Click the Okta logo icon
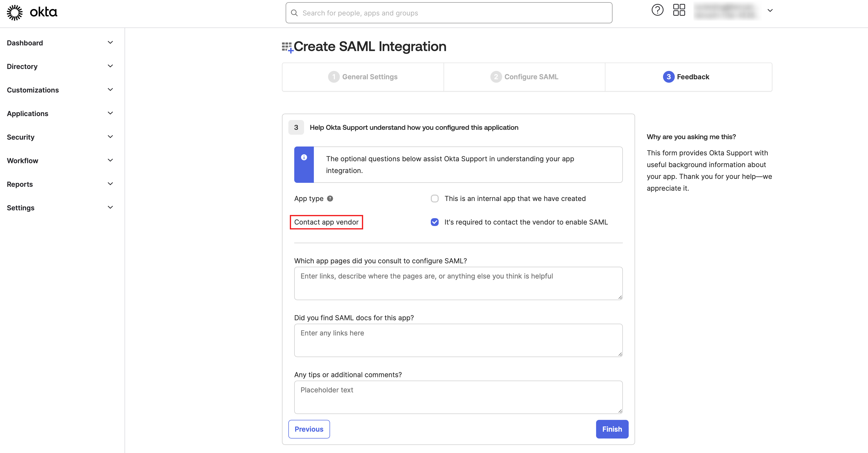Viewport: 868px width, 453px height. (x=15, y=13)
